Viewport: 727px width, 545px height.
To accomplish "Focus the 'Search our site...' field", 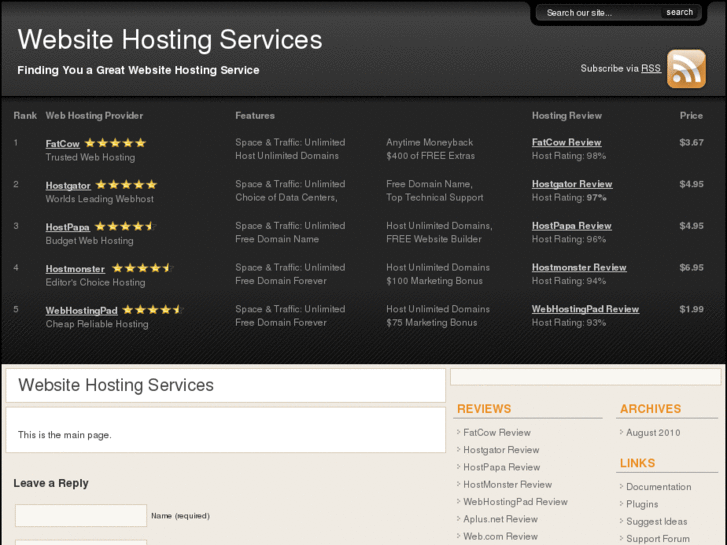I will pos(600,13).
